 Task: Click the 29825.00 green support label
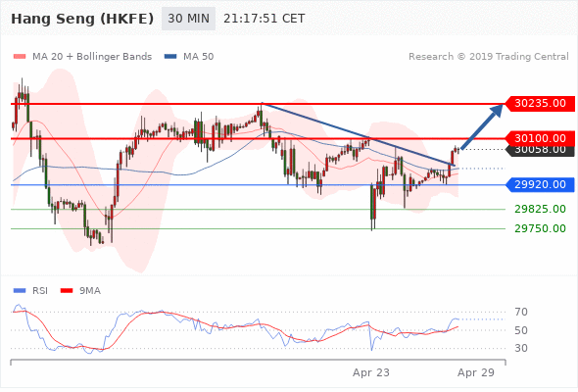coord(540,209)
